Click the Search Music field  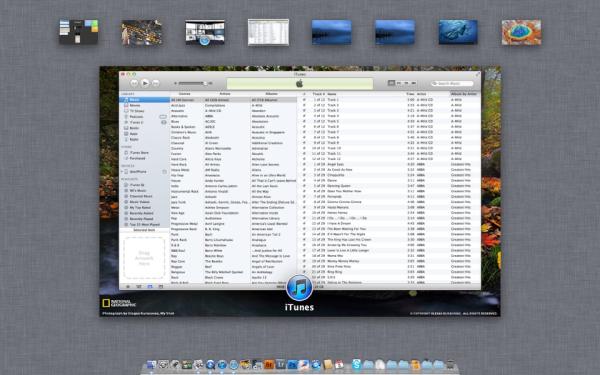click(452, 83)
